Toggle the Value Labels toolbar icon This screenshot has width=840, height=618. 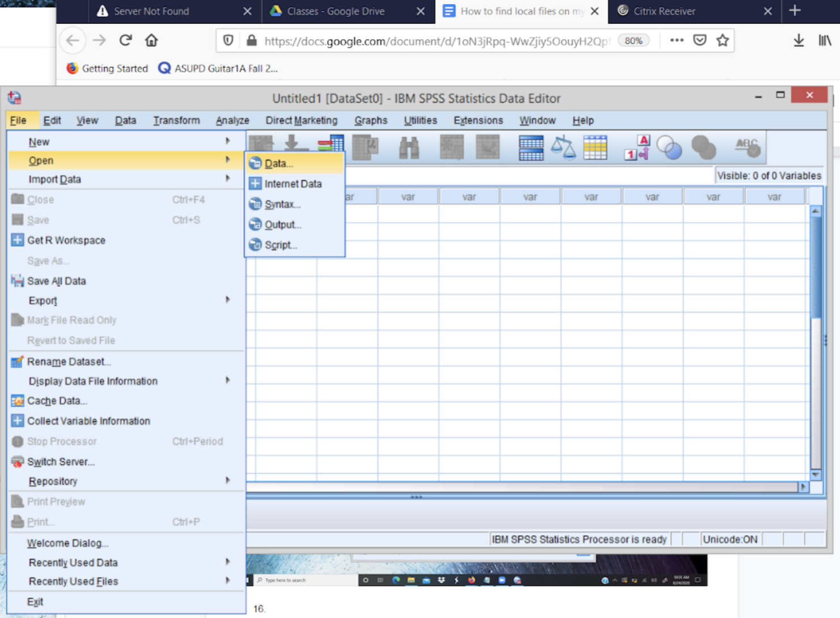click(637, 147)
